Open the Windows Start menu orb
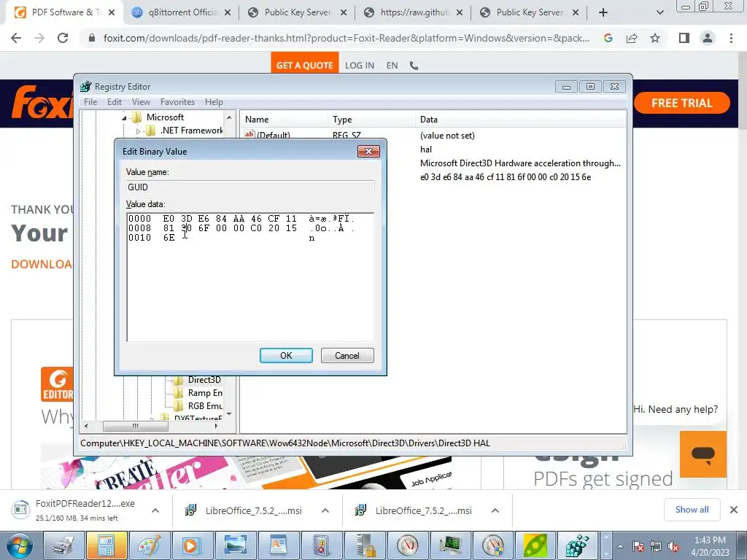The height and width of the screenshot is (560, 747). pyautogui.click(x=18, y=545)
